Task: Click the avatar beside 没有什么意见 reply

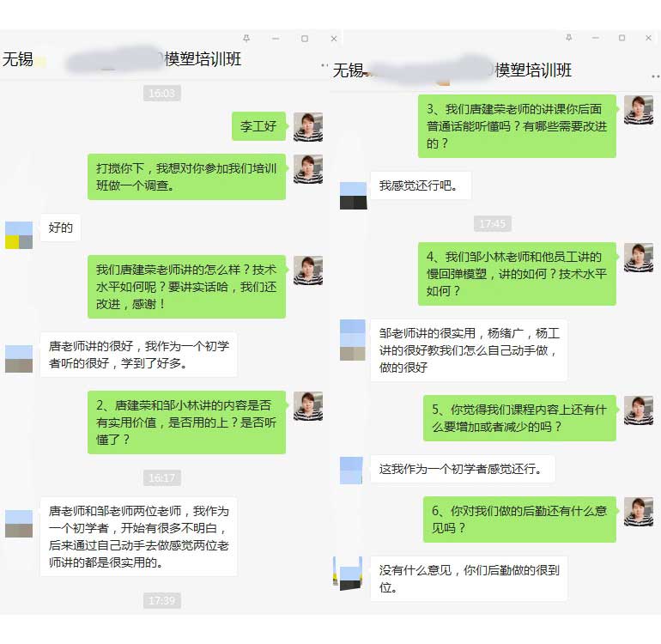Action: point(348,573)
